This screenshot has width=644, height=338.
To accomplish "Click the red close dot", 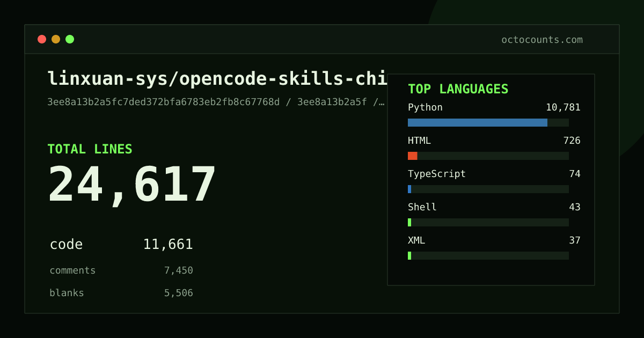I will [42, 39].
